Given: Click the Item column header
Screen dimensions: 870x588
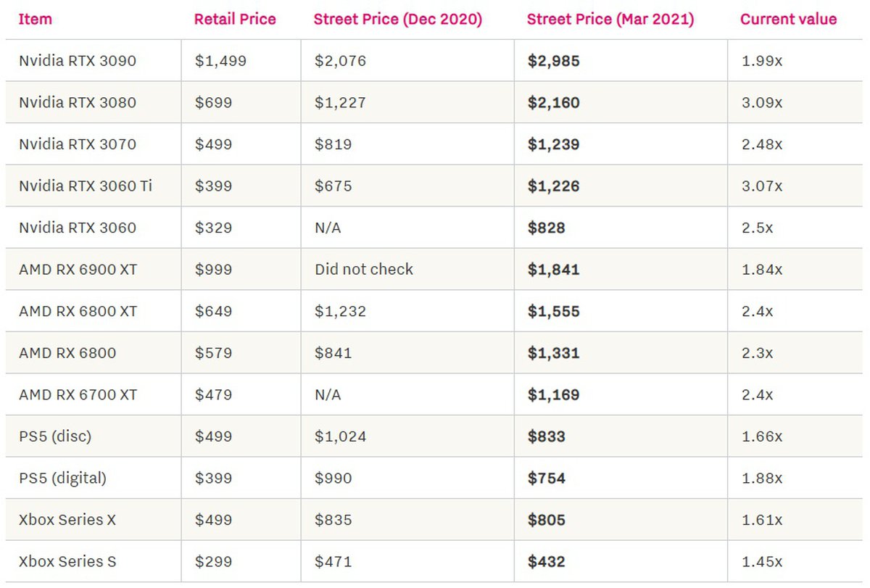Looking at the screenshot, I should point(36,20).
